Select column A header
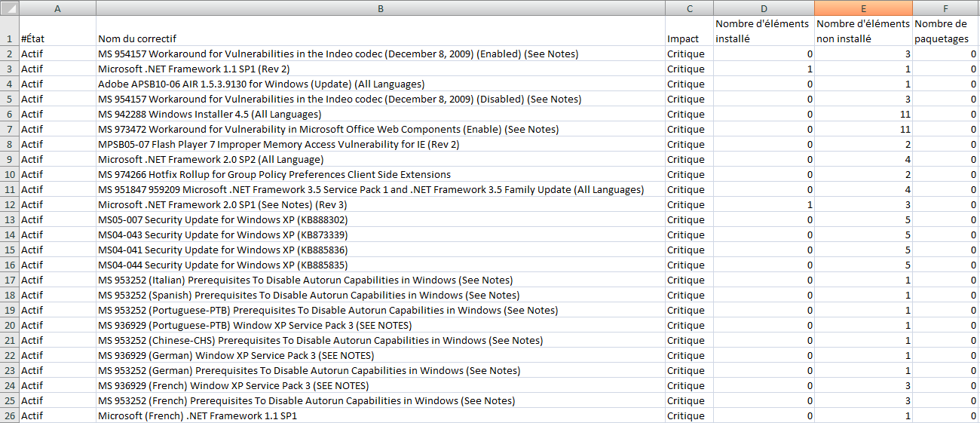Viewport: 980px width, 423px height. click(x=57, y=8)
